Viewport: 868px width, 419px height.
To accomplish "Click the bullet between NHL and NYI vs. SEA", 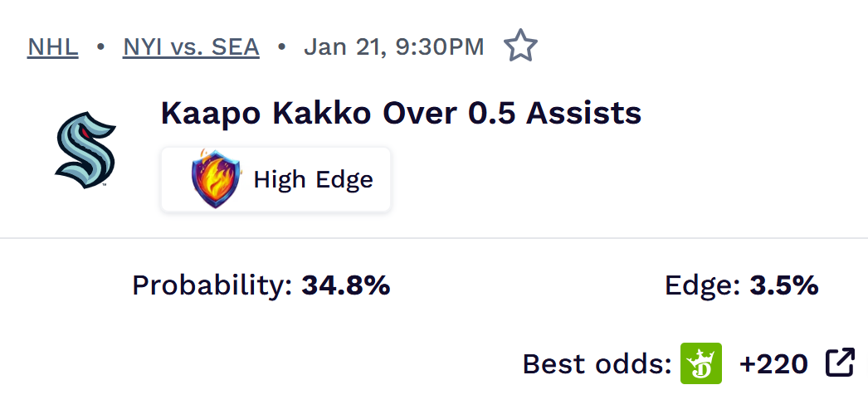I will tap(100, 46).
